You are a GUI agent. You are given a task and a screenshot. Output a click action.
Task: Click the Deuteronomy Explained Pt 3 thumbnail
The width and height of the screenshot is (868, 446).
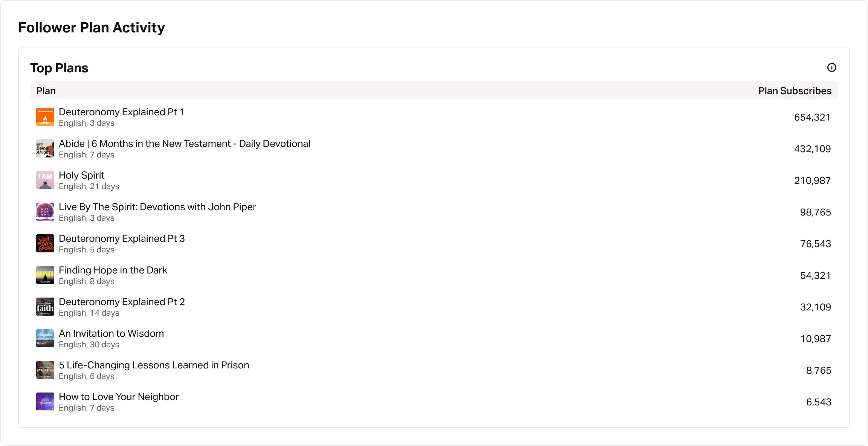tap(45, 243)
